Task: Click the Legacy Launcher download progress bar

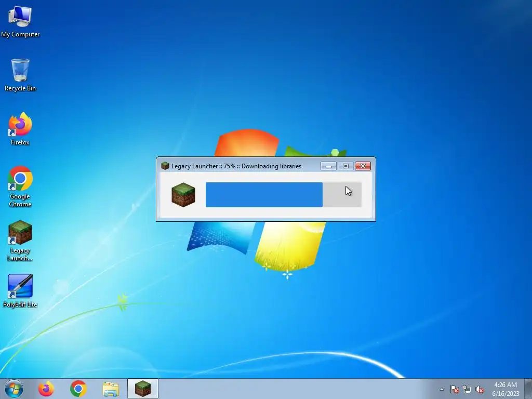Action: 283,195
